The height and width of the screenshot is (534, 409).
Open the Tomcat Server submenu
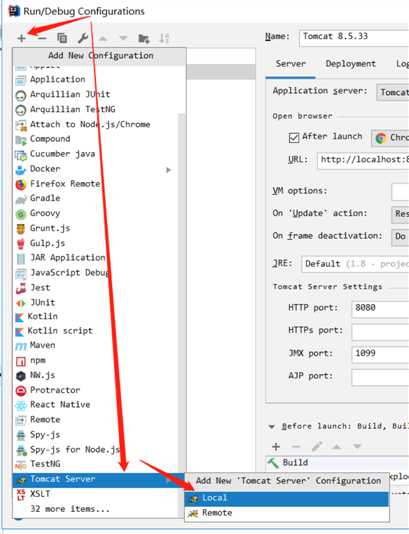pyautogui.click(x=99, y=480)
